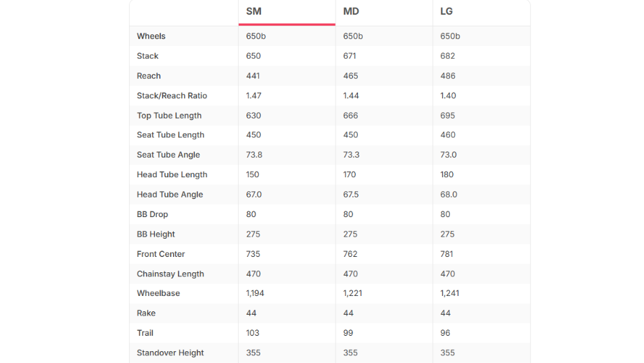Select the BB Drop row label
644x363 pixels.
pos(152,214)
